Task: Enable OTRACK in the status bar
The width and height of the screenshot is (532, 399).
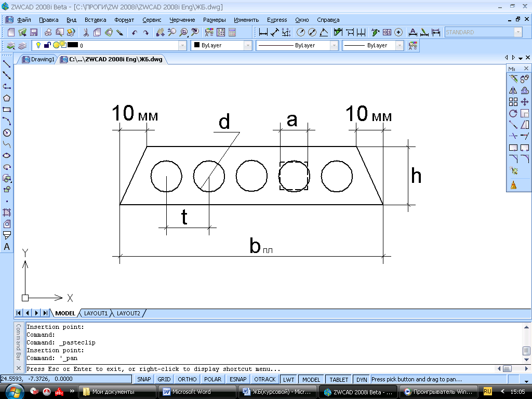Action: [x=264, y=379]
